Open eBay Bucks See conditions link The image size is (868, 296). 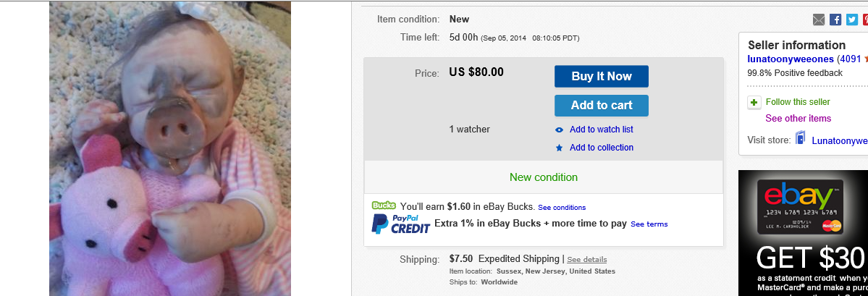(x=562, y=208)
